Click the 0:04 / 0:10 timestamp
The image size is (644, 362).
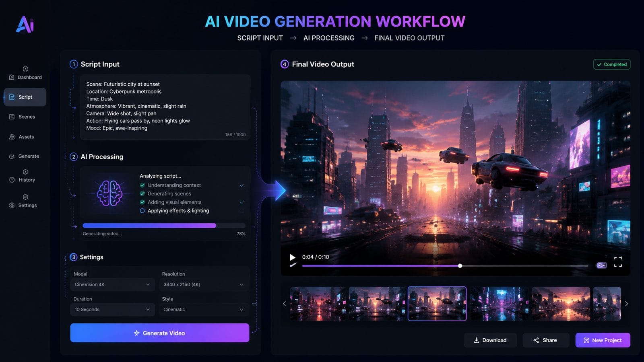pyautogui.click(x=316, y=257)
